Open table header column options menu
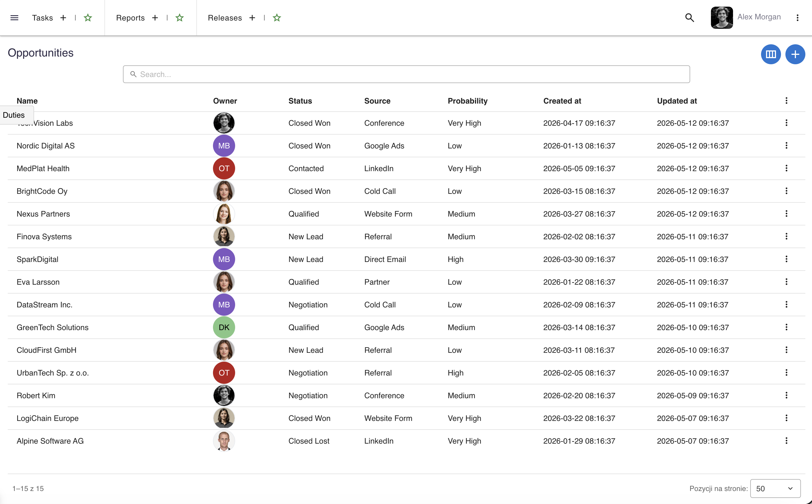This screenshot has width=812, height=504. tap(786, 101)
